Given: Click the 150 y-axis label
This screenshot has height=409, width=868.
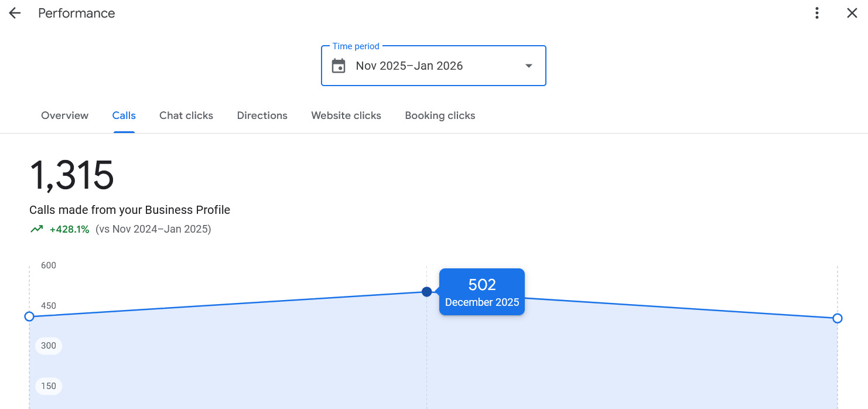Looking at the screenshot, I should pos(49,386).
